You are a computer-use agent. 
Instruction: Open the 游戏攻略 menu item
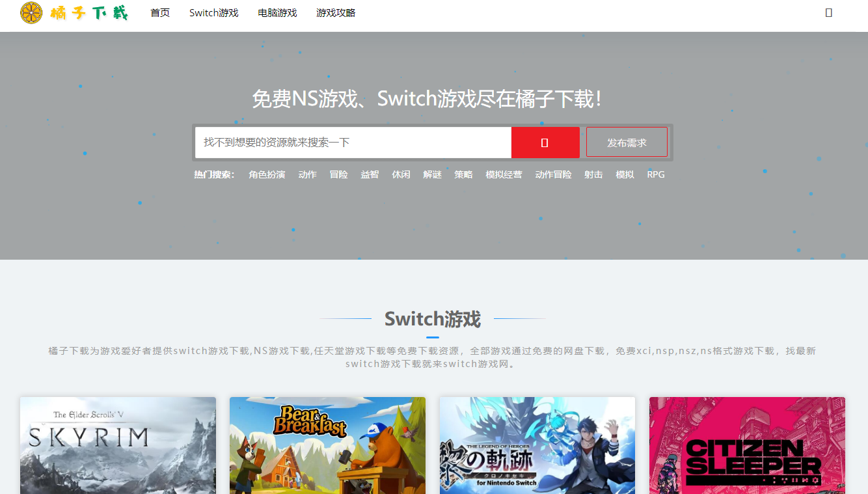click(x=336, y=12)
